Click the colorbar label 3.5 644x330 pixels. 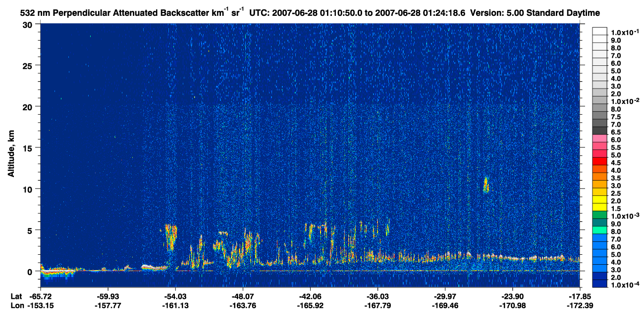[x=615, y=178]
